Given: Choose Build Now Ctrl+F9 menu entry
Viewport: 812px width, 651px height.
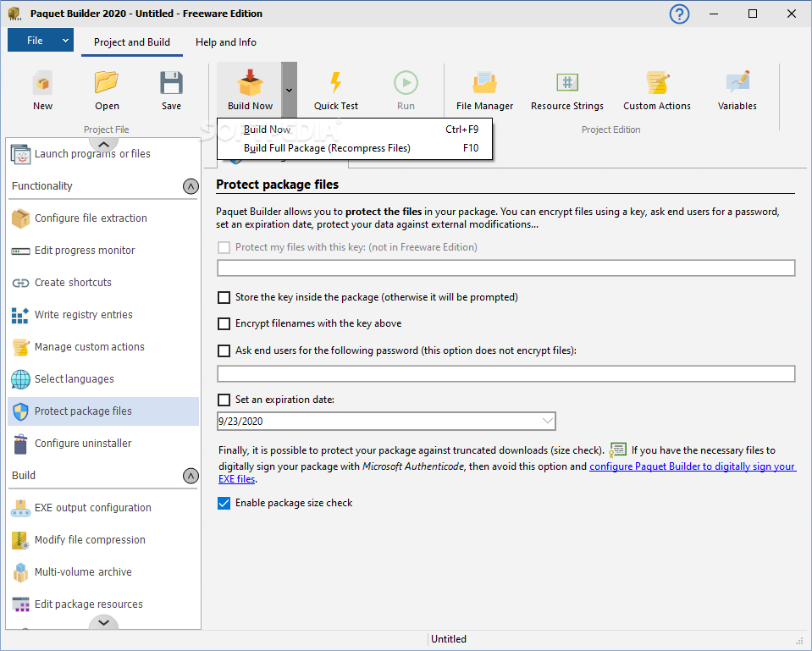Looking at the screenshot, I should tap(355, 130).
